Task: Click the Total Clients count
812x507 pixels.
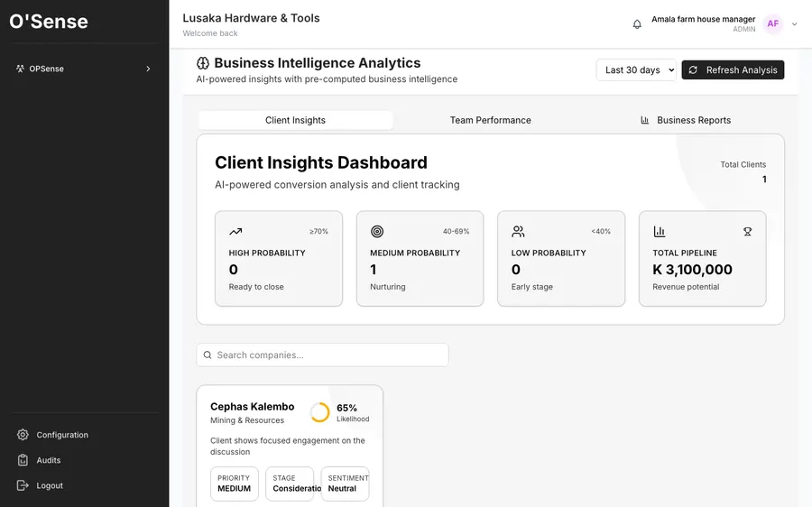Action: pyautogui.click(x=764, y=180)
